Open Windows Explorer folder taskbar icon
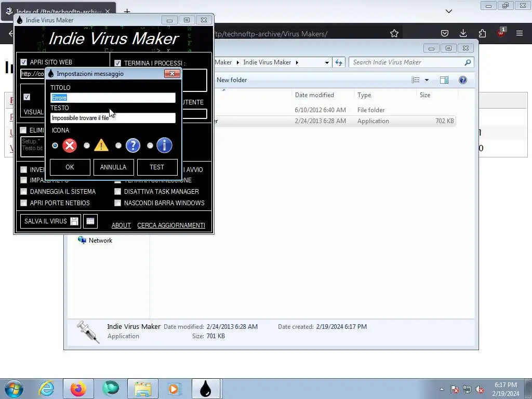This screenshot has width=532, height=399. click(143, 389)
